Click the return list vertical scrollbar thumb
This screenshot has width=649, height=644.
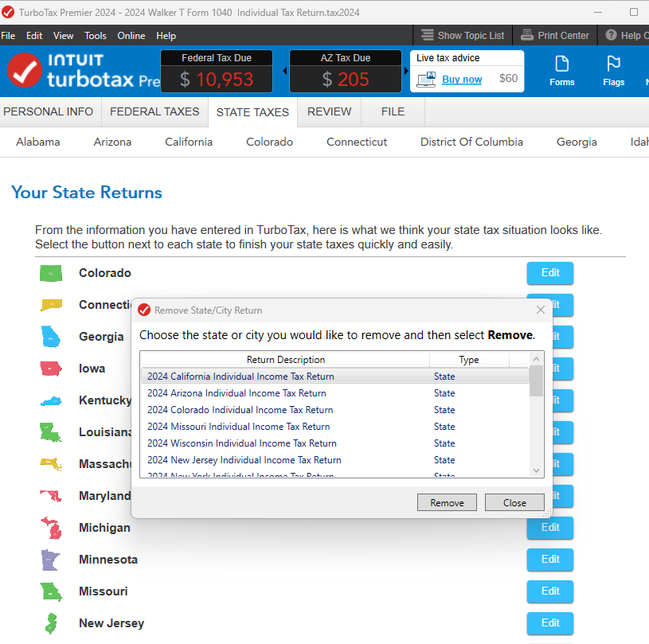pyautogui.click(x=536, y=381)
